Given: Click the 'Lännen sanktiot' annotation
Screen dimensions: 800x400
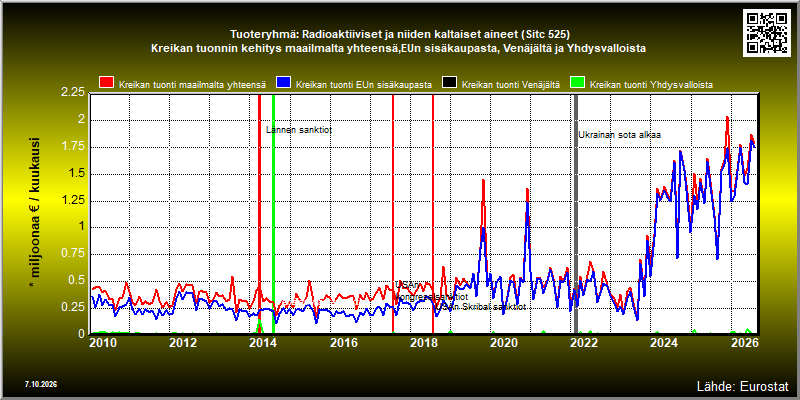Looking at the screenshot, I should tap(299, 130).
